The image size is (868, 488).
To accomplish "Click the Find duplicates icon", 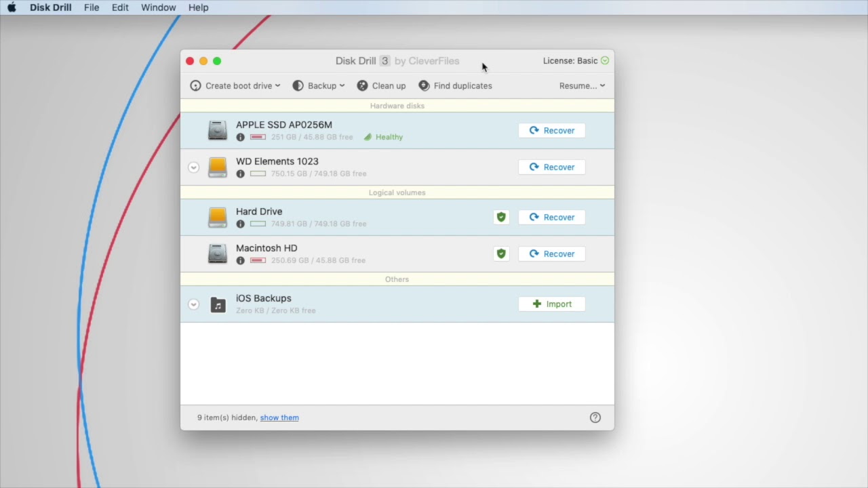I will [x=424, y=85].
